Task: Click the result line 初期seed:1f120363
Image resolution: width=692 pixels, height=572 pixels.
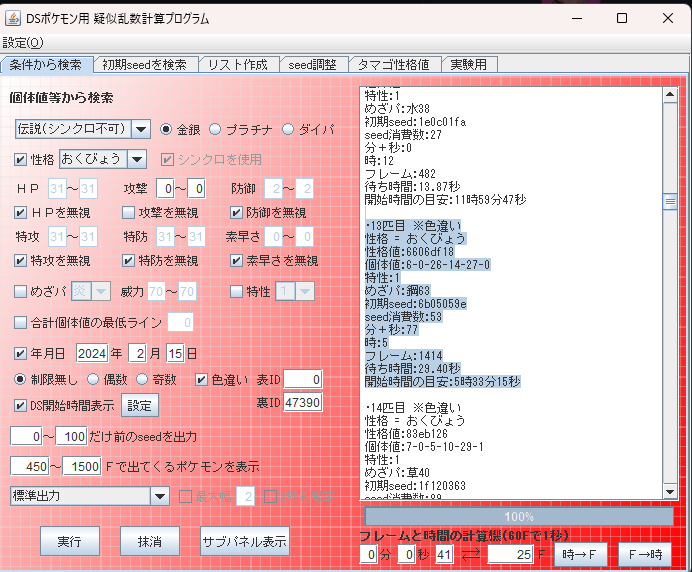Action: [415, 485]
